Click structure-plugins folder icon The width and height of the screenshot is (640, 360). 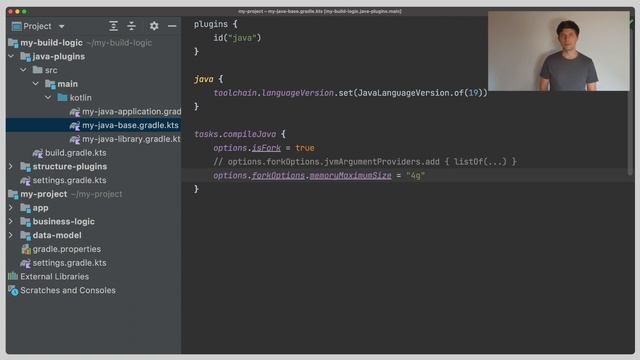(25, 167)
